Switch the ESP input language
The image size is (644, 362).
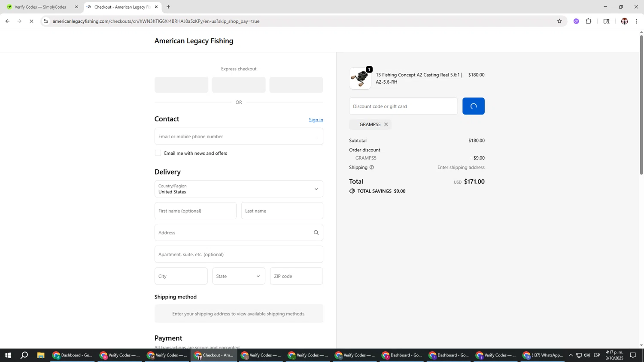pos(597,355)
